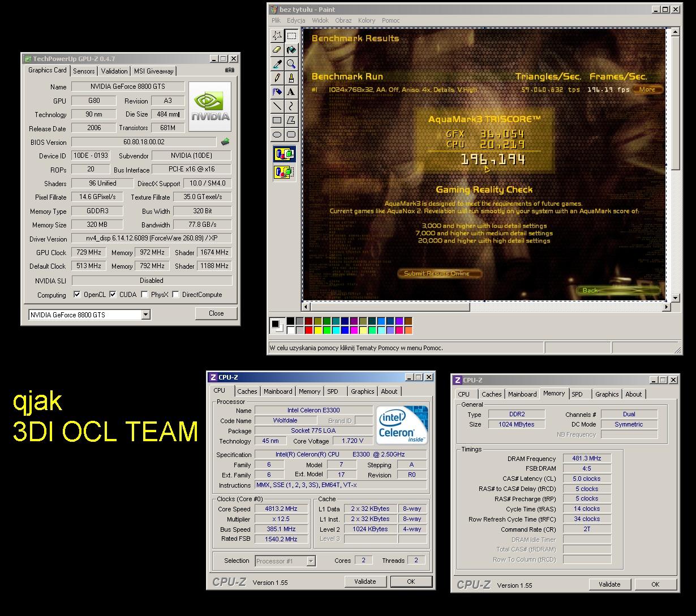Select the Free-Form Select tool in Paint

coord(277,36)
